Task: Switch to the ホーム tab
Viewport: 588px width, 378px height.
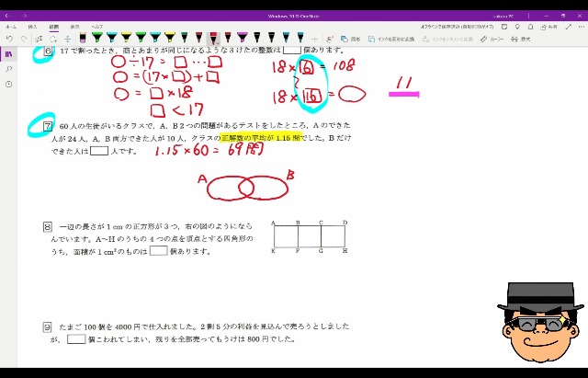Action: coord(10,28)
